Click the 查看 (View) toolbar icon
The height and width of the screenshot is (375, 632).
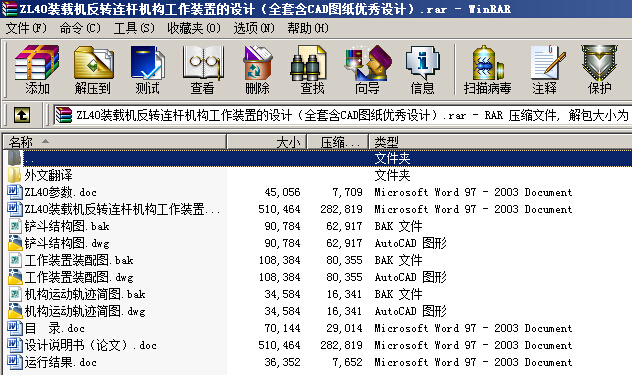tap(203, 62)
